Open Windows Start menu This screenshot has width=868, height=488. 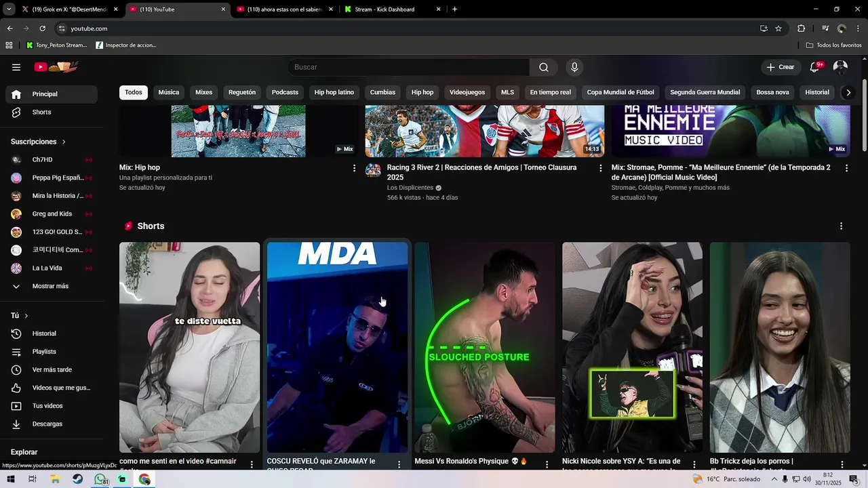[x=10, y=479]
